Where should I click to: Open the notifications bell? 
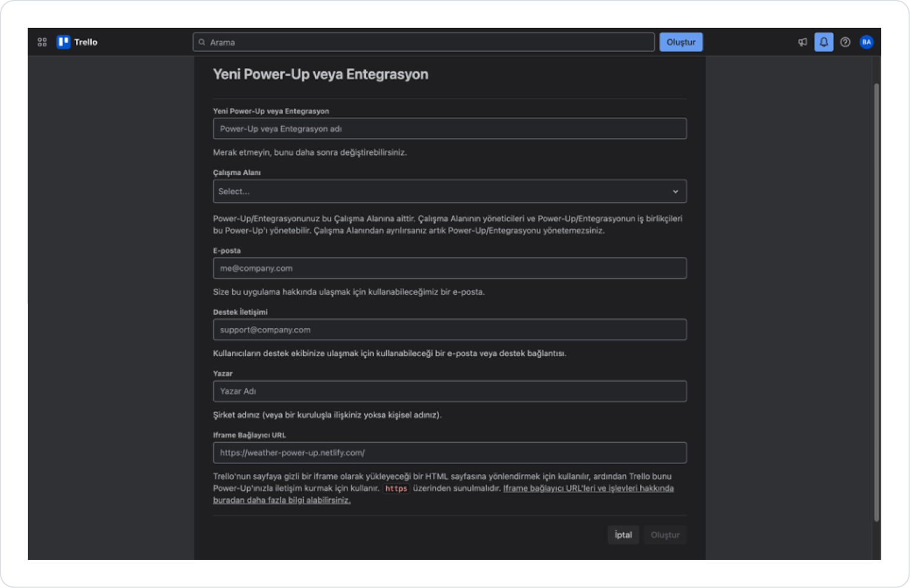[x=824, y=42]
